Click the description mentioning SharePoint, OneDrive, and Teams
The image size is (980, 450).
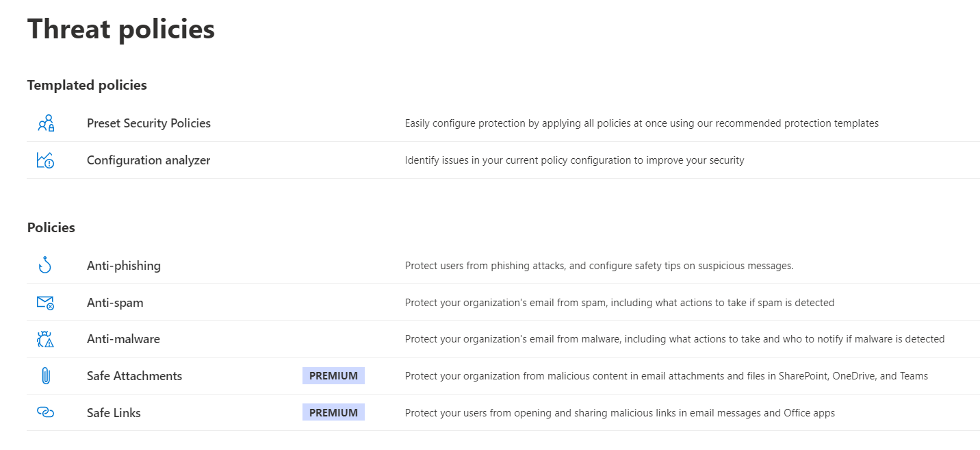point(666,376)
